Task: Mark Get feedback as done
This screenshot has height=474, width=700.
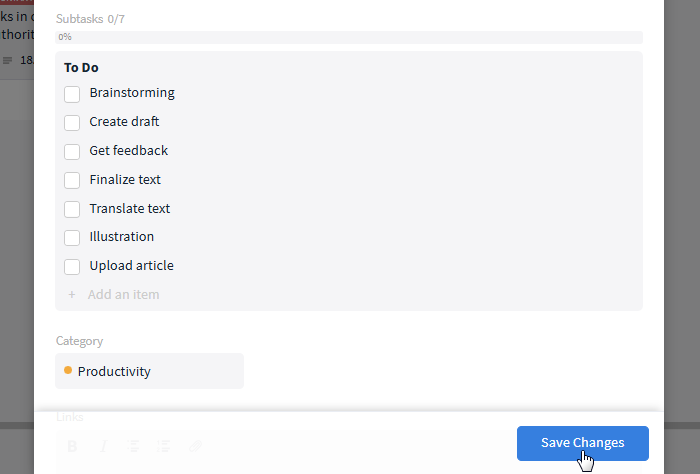Action: point(72,152)
